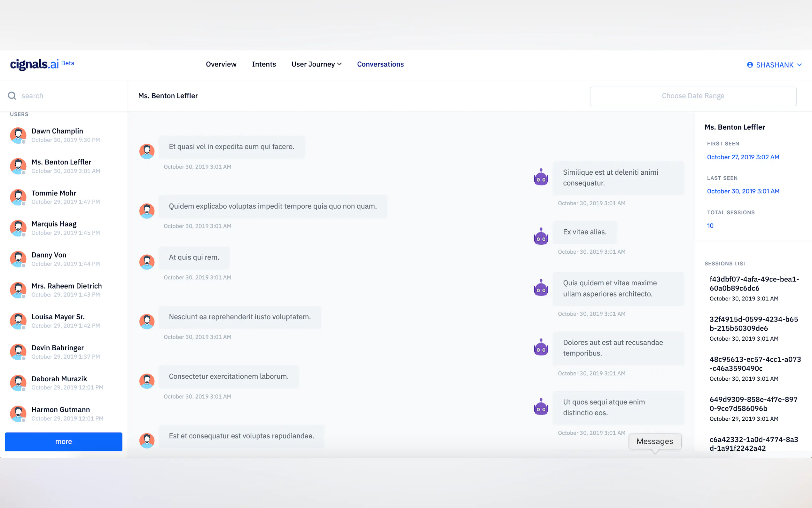Expand the User Journey dropdown
This screenshot has width=812, height=508.
coord(316,64)
